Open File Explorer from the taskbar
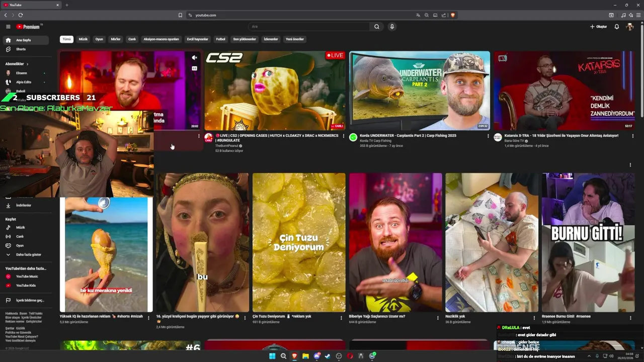 pyautogui.click(x=305, y=356)
